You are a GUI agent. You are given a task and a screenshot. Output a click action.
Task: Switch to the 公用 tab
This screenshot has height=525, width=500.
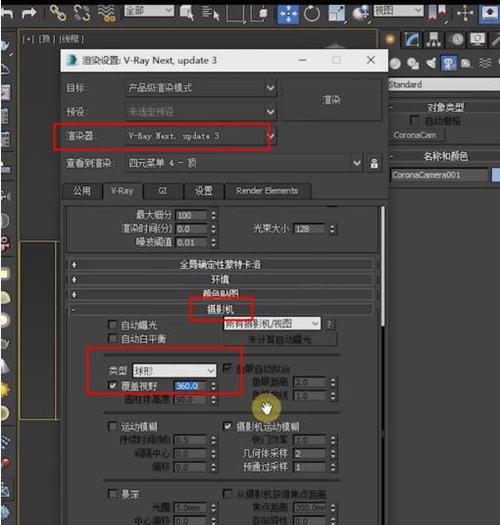(82, 191)
